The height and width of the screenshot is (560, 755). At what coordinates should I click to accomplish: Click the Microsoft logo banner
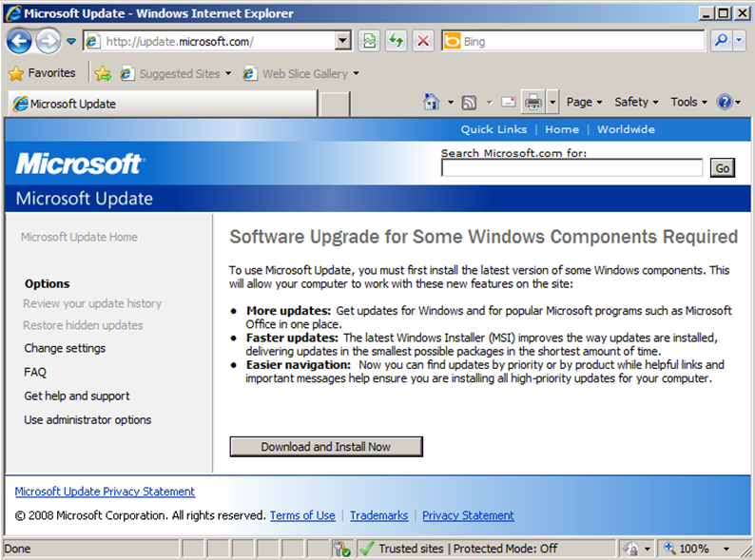(x=80, y=164)
